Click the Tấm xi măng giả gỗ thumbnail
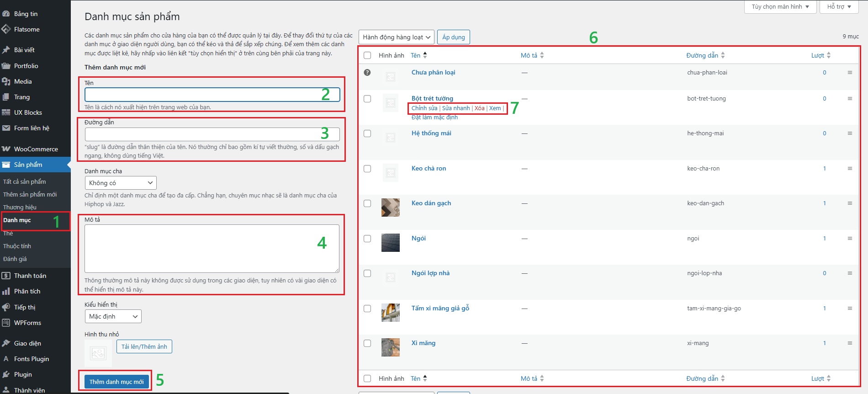Image resolution: width=868 pixels, height=394 pixels. pos(391,313)
